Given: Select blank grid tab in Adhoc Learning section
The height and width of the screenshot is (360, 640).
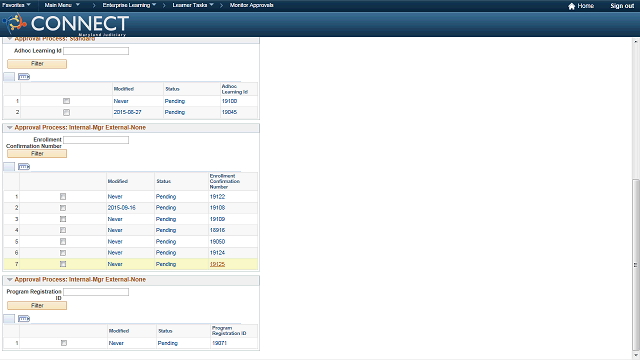Looking at the screenshot, I should [x=9, y=76].
